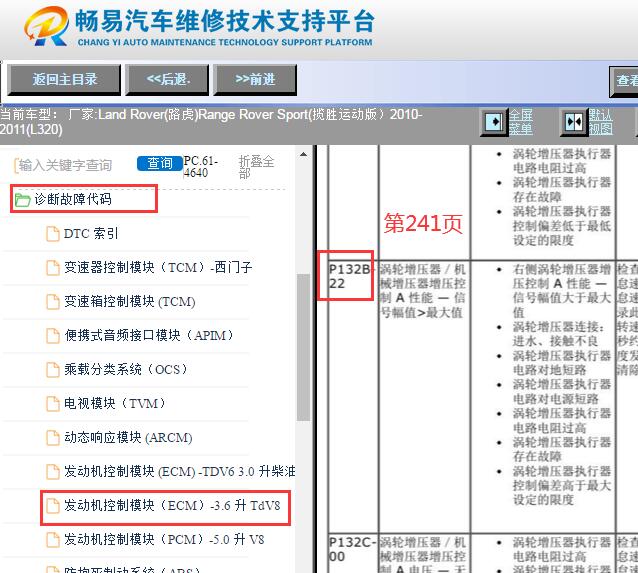
Task: Go forward with the >>前进 button
Action: (255, 79)
